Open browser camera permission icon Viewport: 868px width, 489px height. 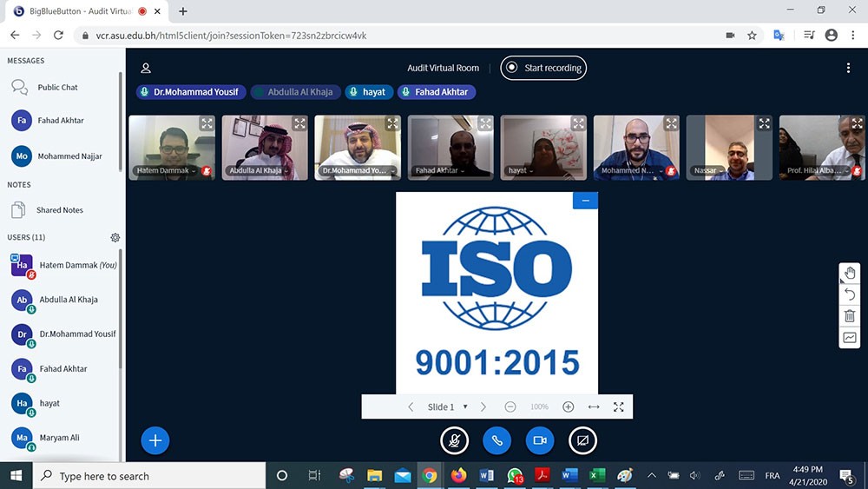pyautogui.click(x=730, y=36)
